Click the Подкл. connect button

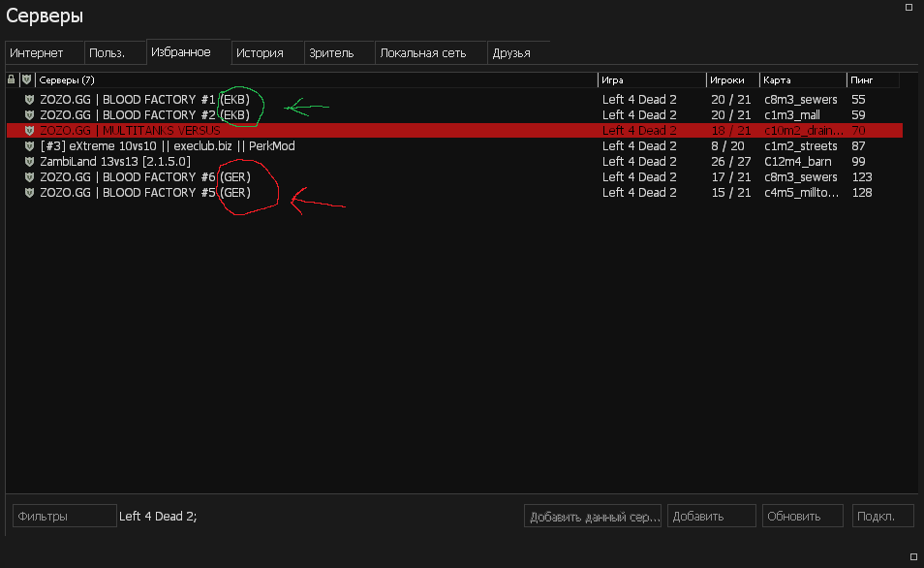click(x=882, y=517)
